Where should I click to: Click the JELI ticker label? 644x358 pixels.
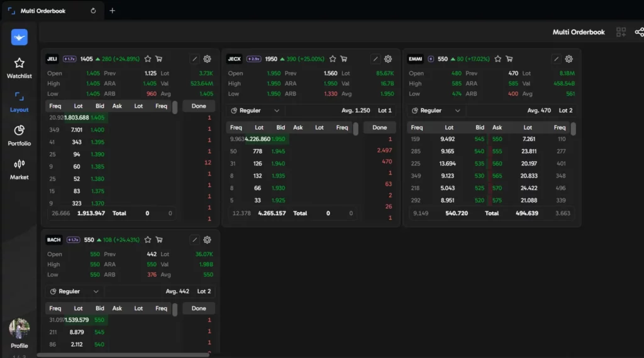coord(52,59)
